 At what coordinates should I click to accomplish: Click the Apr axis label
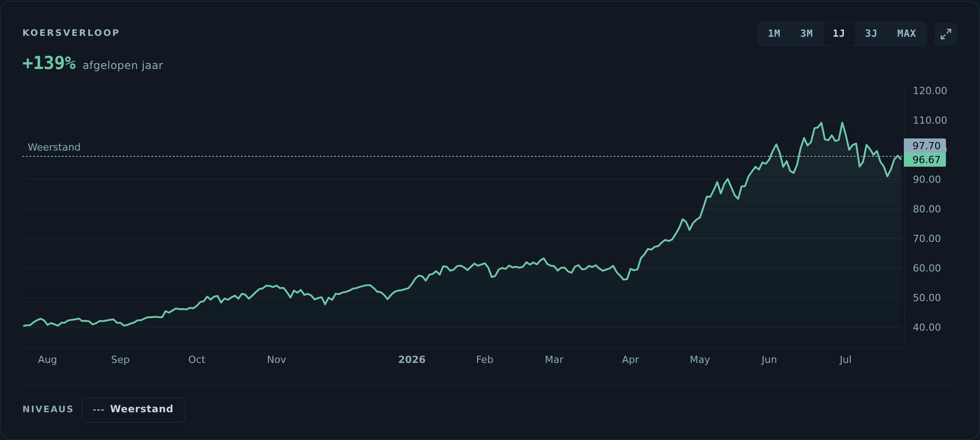630,360
